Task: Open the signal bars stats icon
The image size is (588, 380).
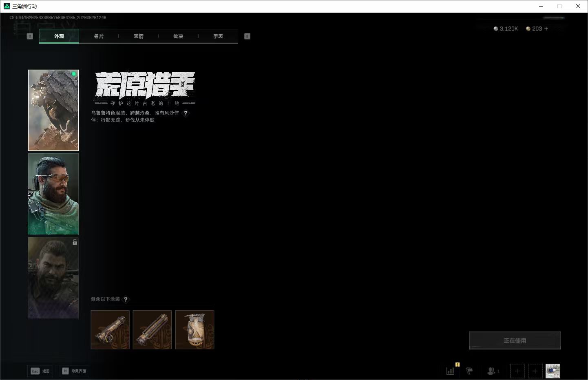Action: 450,371
